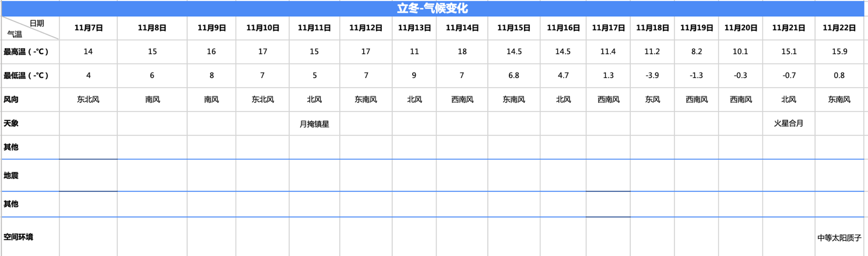Image resolution: width=868 pixels, height=256 pixels.
Task: Click the 日期 / 气温 diagonal header cell
Action: 30,28
